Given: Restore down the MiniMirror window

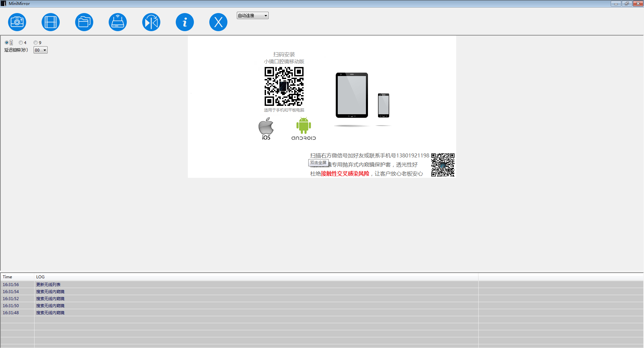Looking at the screenshot, I should (627, 4).
